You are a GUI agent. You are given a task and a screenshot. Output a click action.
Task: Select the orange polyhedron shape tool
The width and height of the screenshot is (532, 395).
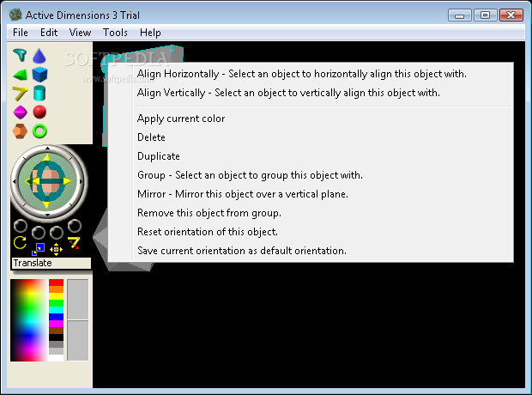tap(20, 131)
